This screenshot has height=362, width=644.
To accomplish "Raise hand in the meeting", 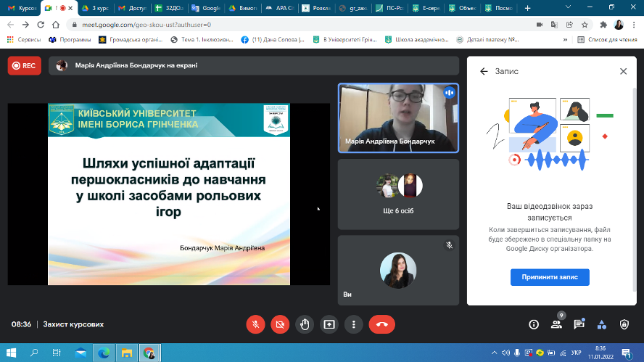I will (305, 324).
